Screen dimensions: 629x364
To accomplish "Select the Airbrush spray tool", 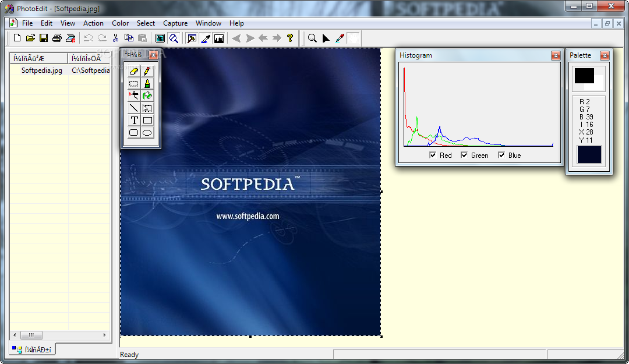I will (133, 96).
